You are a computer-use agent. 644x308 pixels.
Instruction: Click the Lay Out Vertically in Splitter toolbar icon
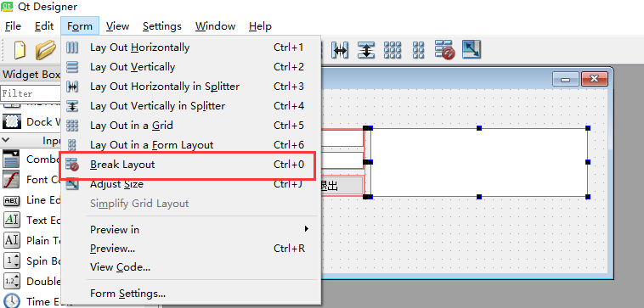(x=365, y=50)
